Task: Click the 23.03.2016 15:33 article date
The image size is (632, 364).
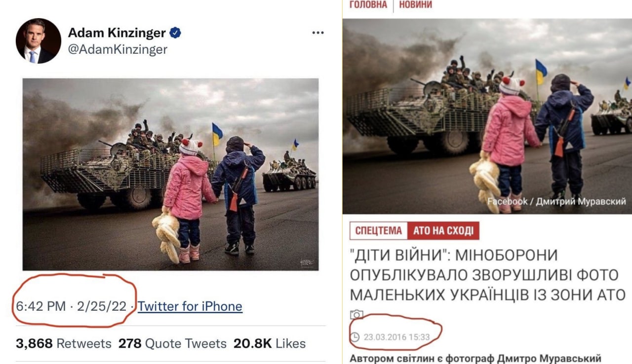Action: pos(396,337)
